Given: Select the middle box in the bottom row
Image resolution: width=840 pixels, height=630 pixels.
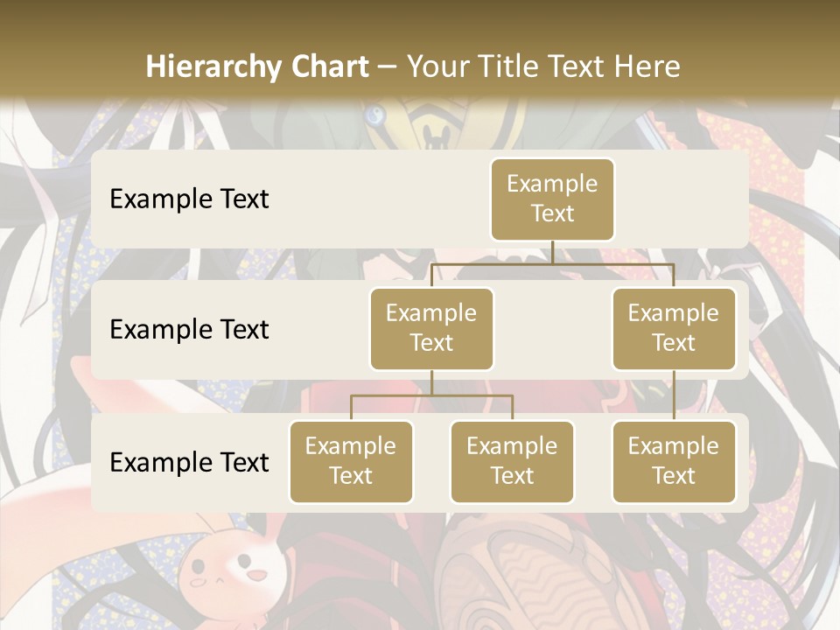Looking at the screenshot, I should click(512, 461).
